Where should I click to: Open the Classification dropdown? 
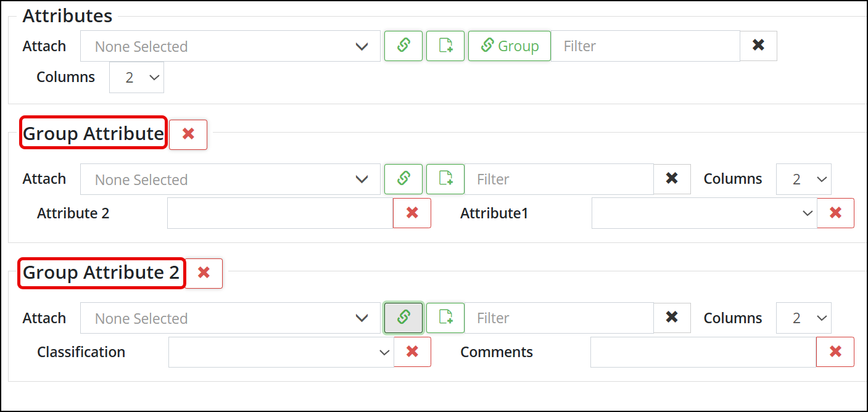click(281, 352)
